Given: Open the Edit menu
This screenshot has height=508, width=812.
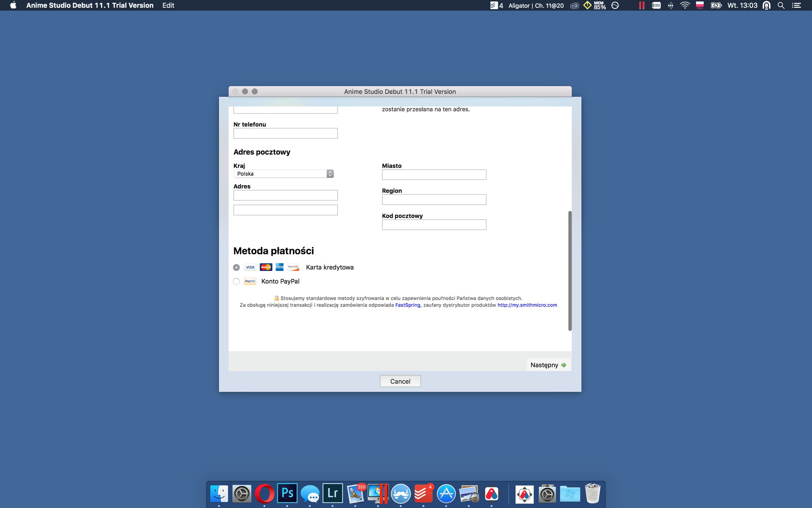Looking at the screenshot, I should pos(168,5).
